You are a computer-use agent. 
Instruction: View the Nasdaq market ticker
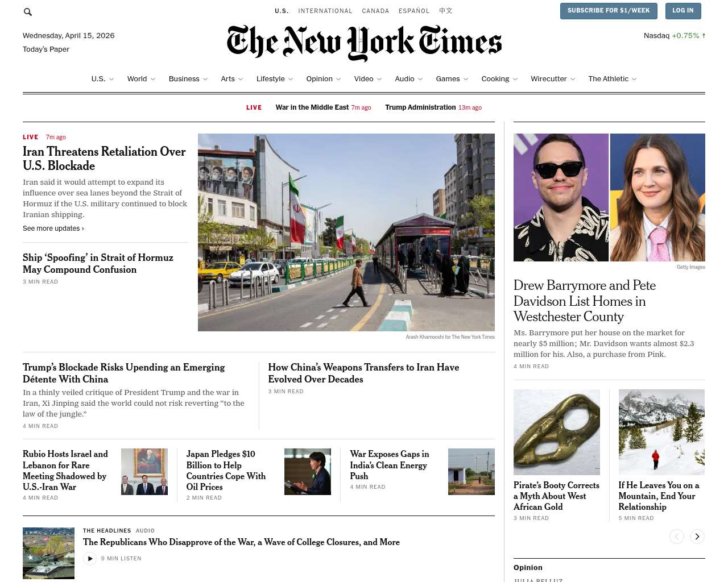coord(674,36)
